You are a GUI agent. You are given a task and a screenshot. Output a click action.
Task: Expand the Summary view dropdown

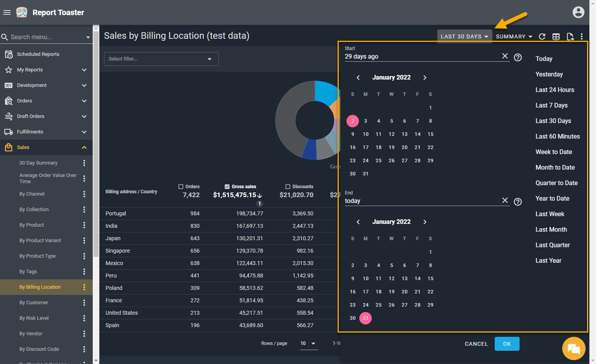(x=514, y=36)
